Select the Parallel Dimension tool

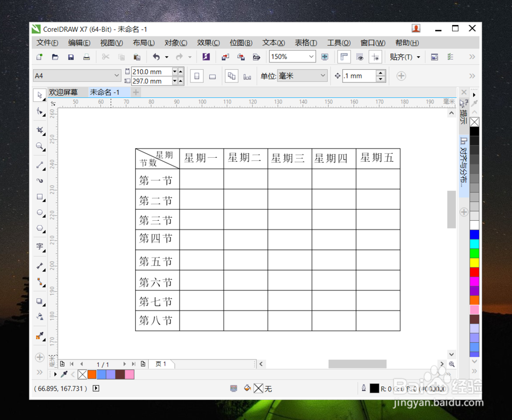click(39, 266)
